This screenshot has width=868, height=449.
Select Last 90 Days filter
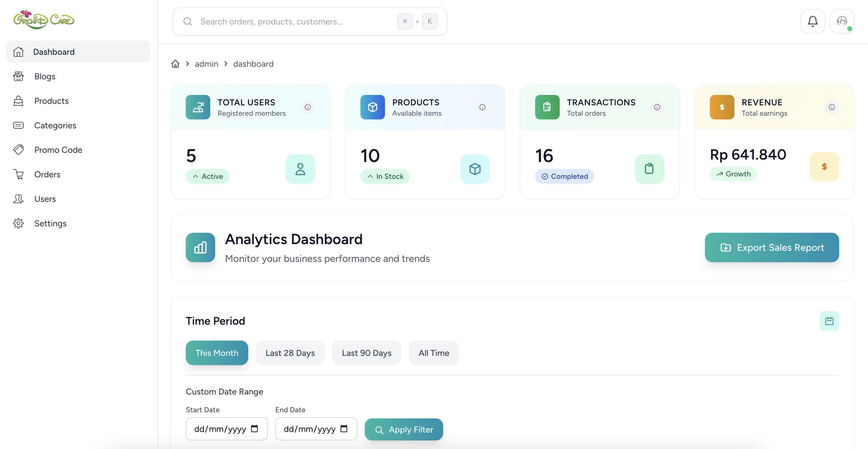tap(366, 353)
